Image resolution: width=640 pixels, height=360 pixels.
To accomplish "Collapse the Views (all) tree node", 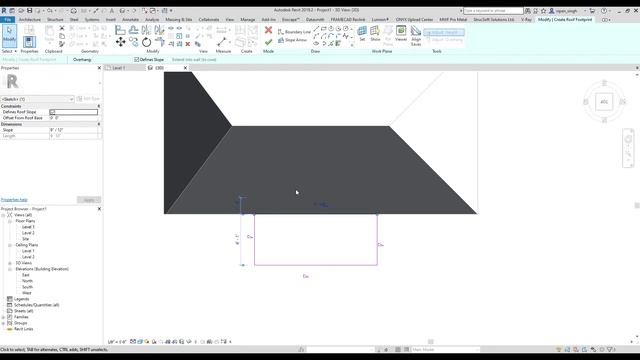I will [3, 215].
